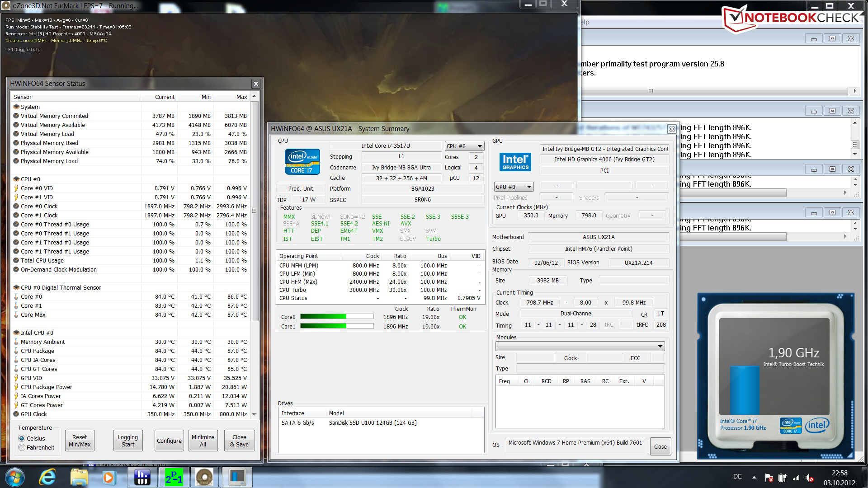Viewport: 868px width, 488px height.
Task: Click the Intel CPU #0 group icon
Action: 16,333
